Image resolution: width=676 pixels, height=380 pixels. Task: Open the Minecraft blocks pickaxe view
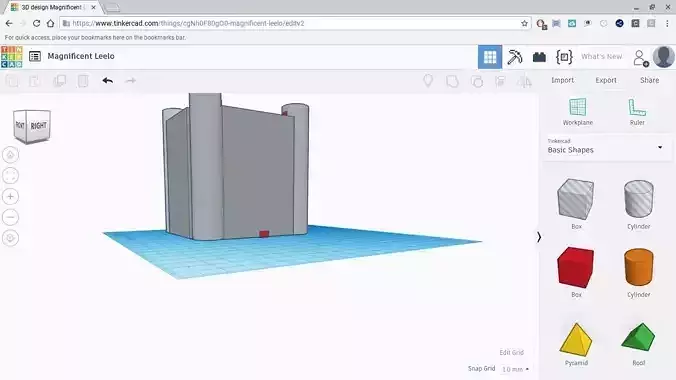tap(514, 57)
